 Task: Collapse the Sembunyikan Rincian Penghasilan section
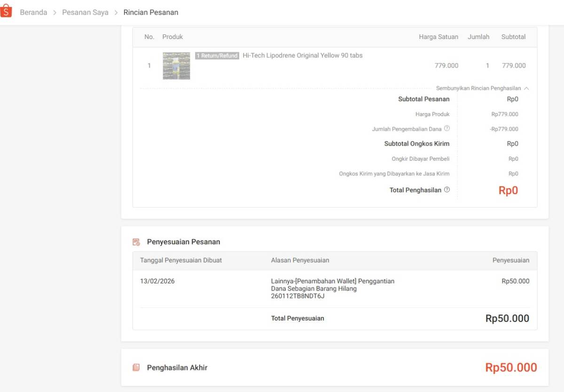pos(478,88)
